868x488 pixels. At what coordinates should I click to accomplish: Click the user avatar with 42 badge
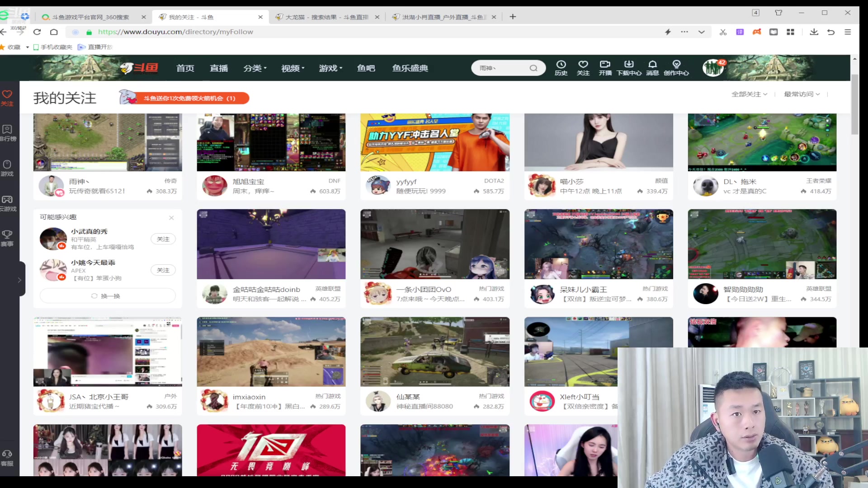[x=713, y=68]
